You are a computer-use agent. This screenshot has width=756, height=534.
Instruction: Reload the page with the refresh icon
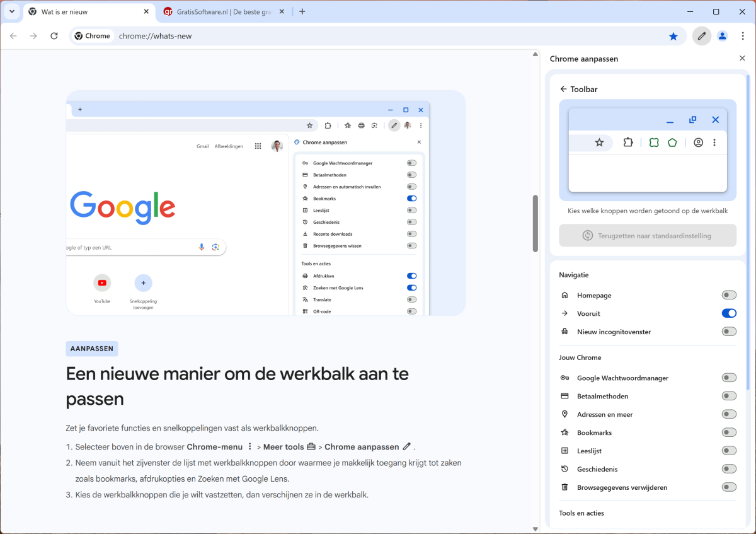tap(54, 36)
